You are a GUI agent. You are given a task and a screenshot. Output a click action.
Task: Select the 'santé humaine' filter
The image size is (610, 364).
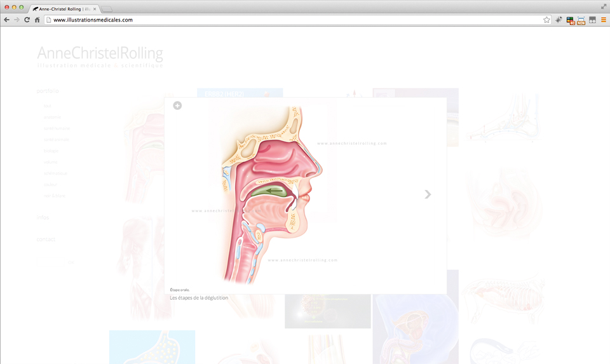(57, 128)
